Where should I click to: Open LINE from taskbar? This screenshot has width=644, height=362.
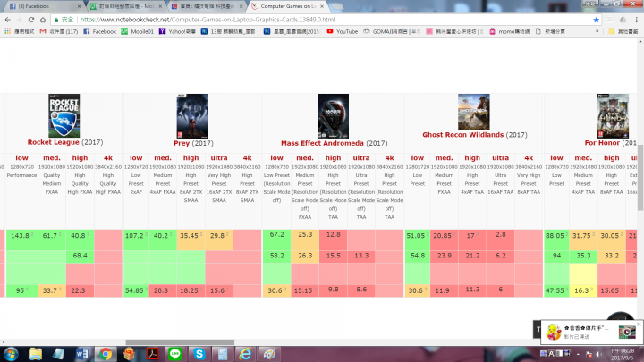(x=175, y=354)
